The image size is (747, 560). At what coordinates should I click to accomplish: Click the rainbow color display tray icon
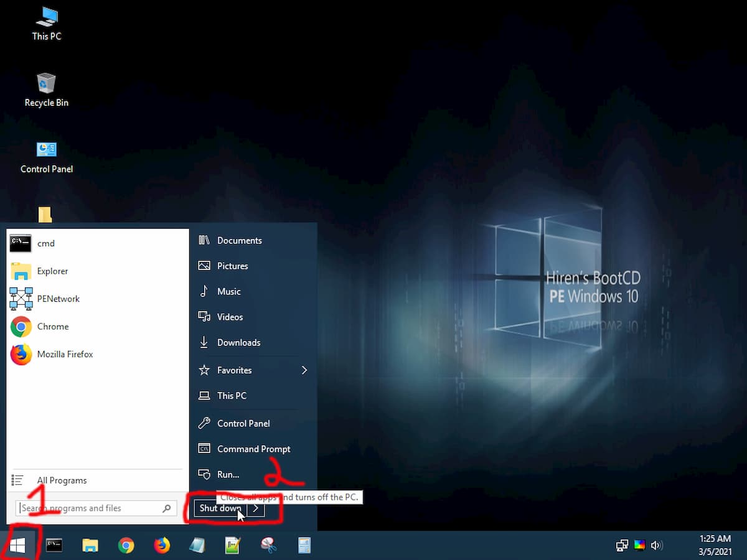pos(639,546)
